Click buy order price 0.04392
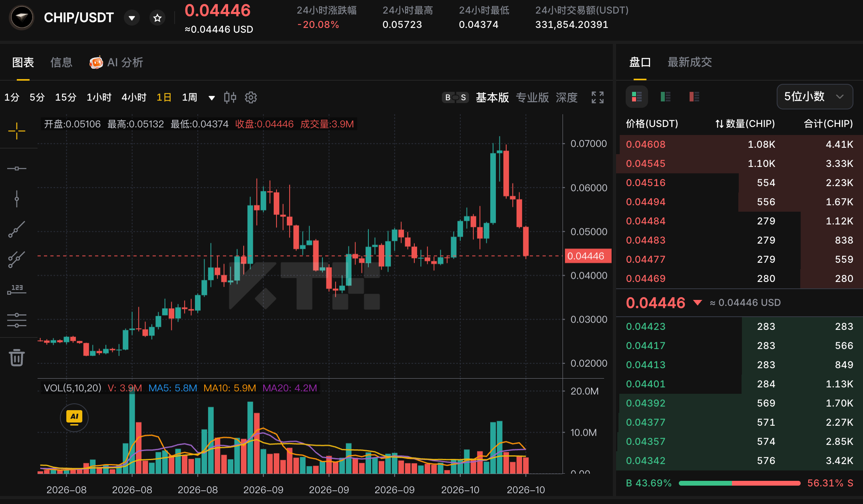This screenshot has width=863, height=504. [646, 403]
